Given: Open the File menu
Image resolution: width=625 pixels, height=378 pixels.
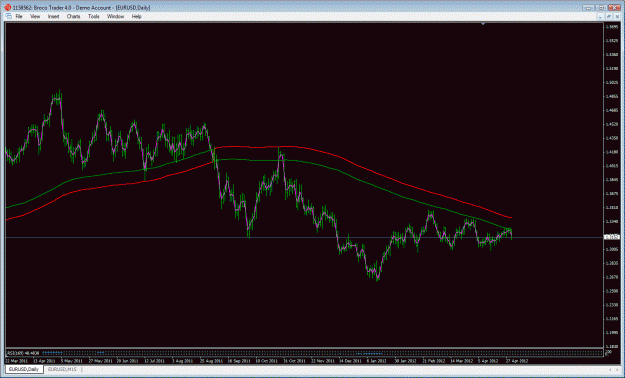Looking at the screenshot, I should [x=19, y=16].
